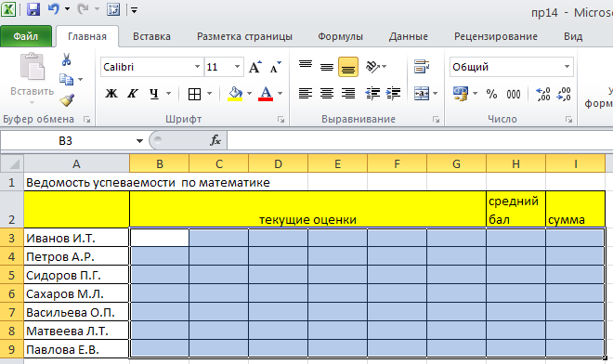This screenshot has height=364, width=613.
Task: Toggle bold with the Ж button
Action: click(x=111, y=94)
